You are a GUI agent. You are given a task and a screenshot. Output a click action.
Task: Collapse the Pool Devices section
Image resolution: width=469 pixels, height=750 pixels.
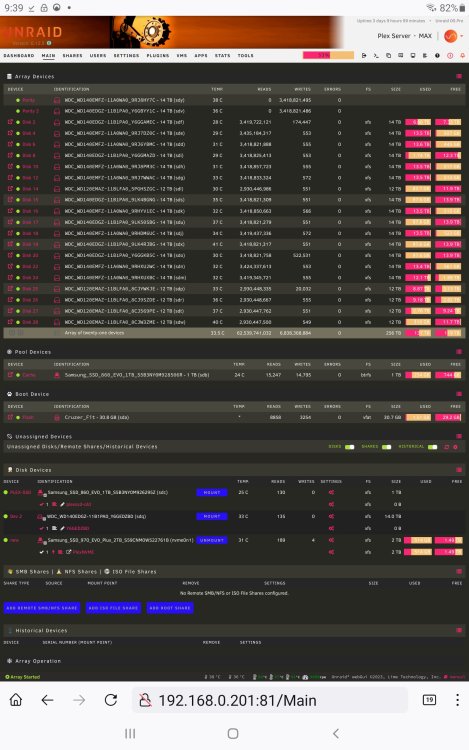pyautogui.click(x=459, y=352)
